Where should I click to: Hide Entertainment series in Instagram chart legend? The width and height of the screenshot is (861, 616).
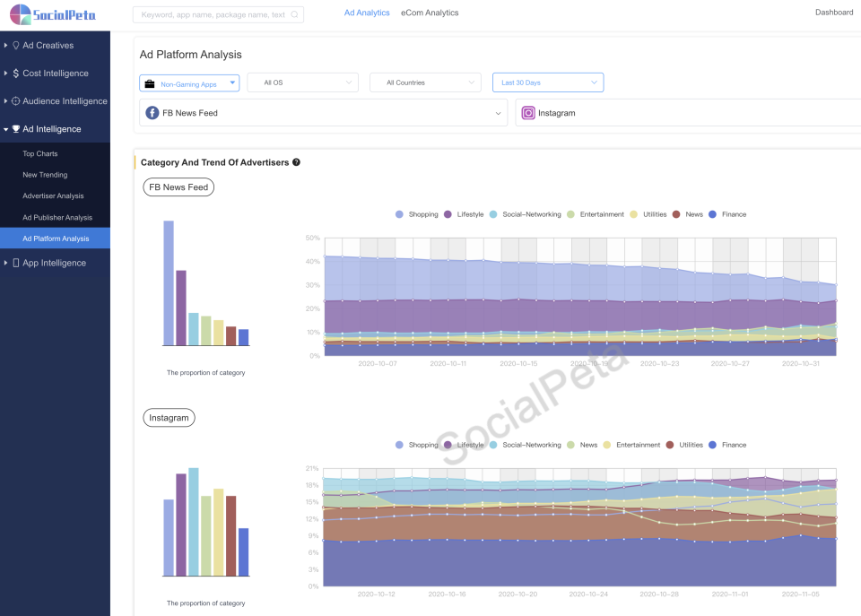pyautogui.click(x=631, y=445)
